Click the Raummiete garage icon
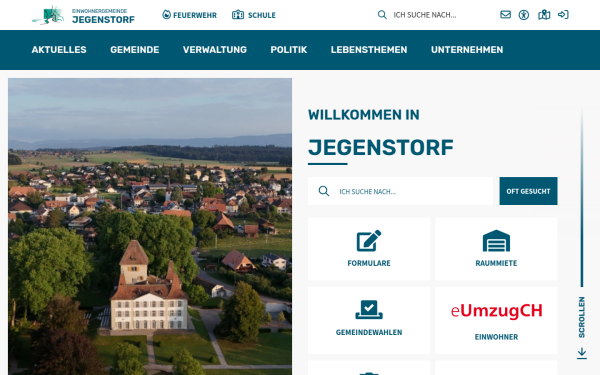600x375 pixels. pyautogui.click(x=496, y=241)
